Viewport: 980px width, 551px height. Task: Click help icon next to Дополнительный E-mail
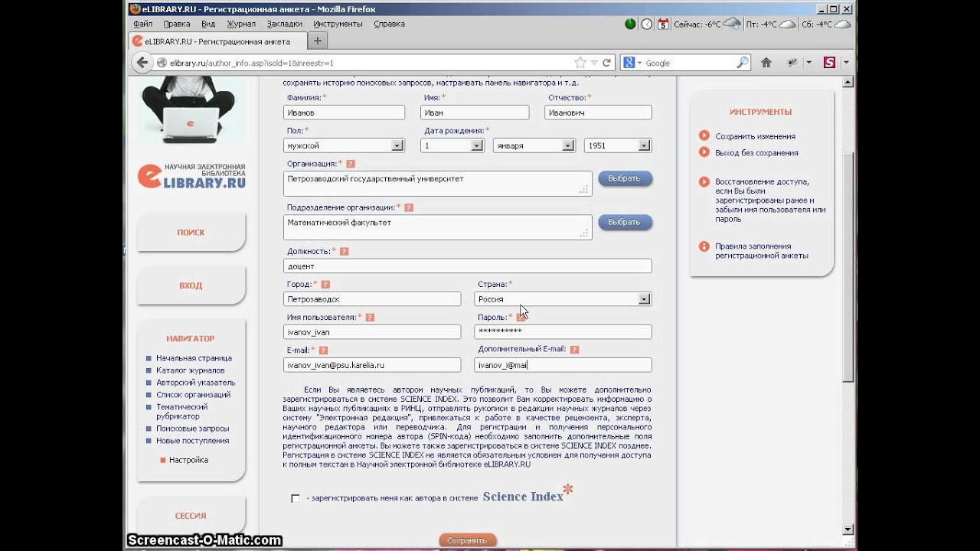[x=574, y=350]
